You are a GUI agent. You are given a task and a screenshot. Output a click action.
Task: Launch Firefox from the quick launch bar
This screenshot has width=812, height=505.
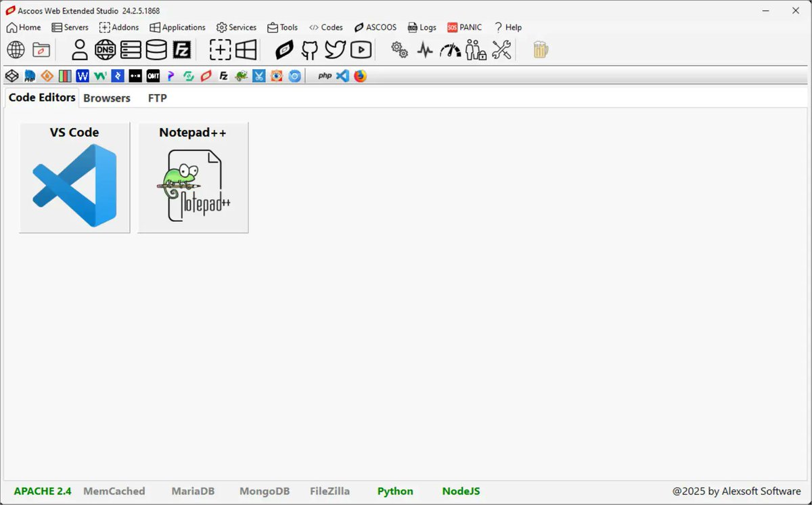[x=360, y=76]
